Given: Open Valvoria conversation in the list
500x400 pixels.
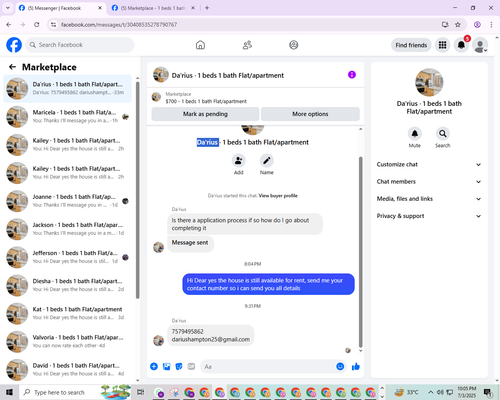Looking at the screenshot, I should 67,342.
